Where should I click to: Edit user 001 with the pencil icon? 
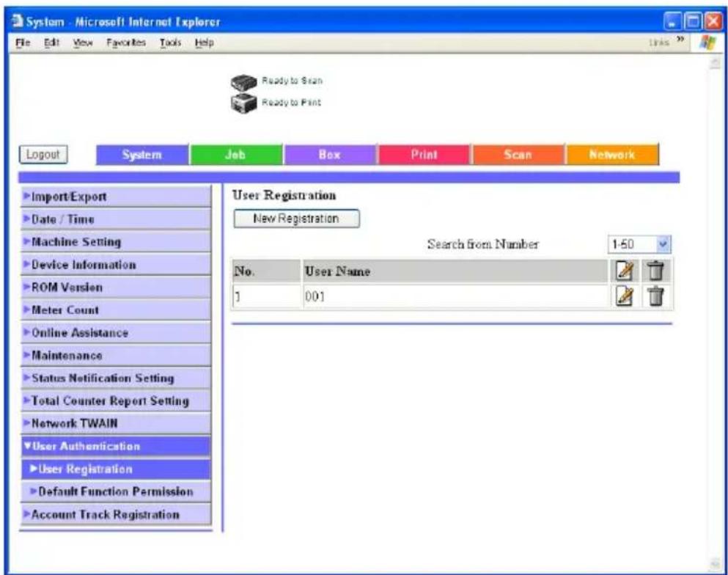click(624, 296)
